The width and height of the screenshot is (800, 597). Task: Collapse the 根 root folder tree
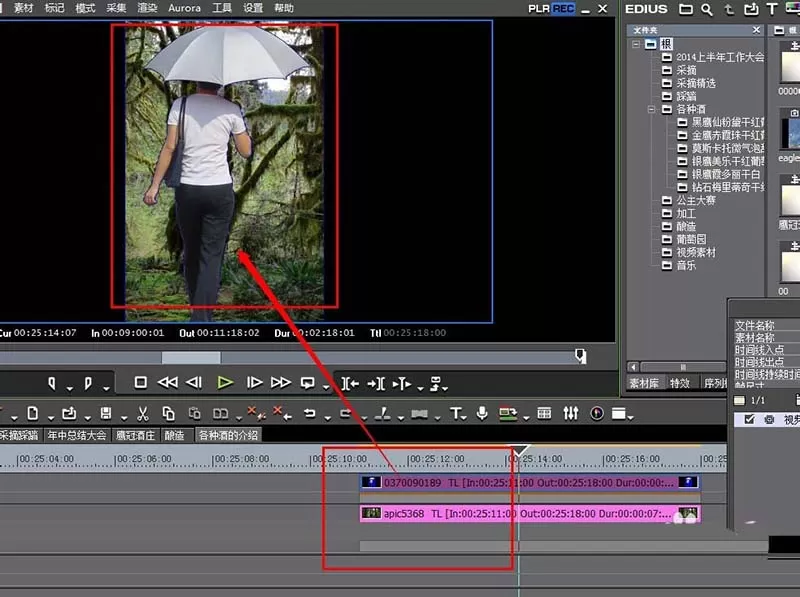(636, 44)
